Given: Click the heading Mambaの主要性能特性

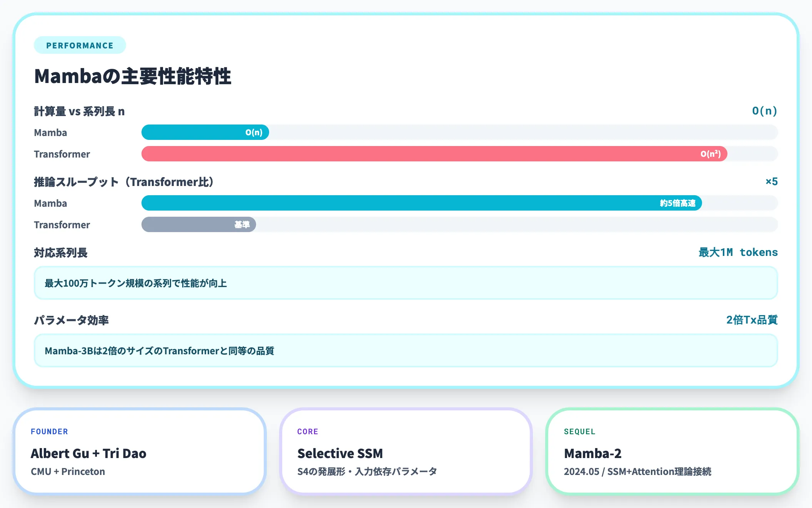Looking at the screenshot, I should pyautogui.click(x=133, y=76).
